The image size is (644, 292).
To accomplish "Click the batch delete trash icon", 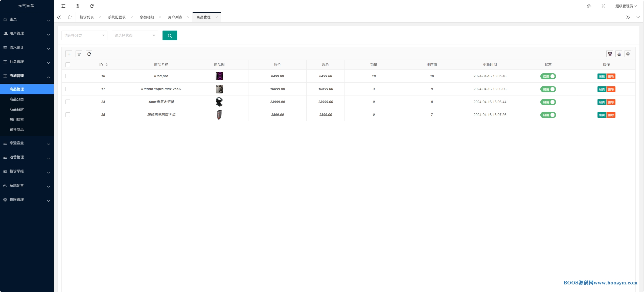I will 79,54.
